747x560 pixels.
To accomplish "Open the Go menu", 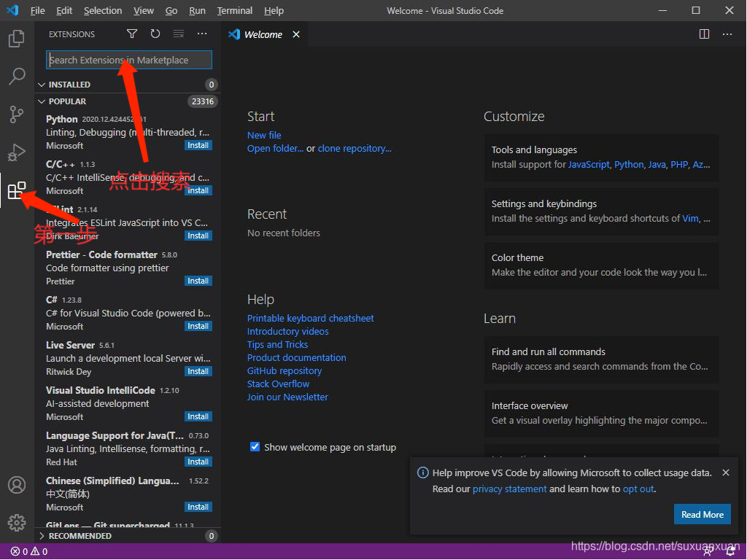I will pos(171,10).
